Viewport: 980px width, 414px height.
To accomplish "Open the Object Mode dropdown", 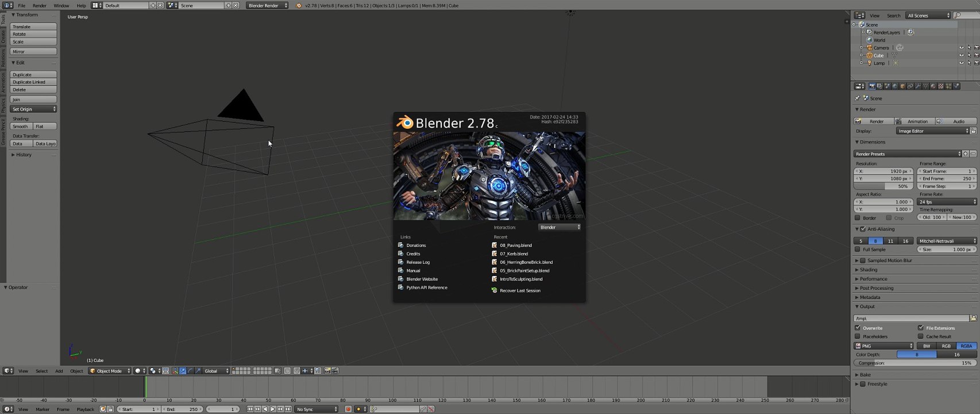I will point(110,371).
